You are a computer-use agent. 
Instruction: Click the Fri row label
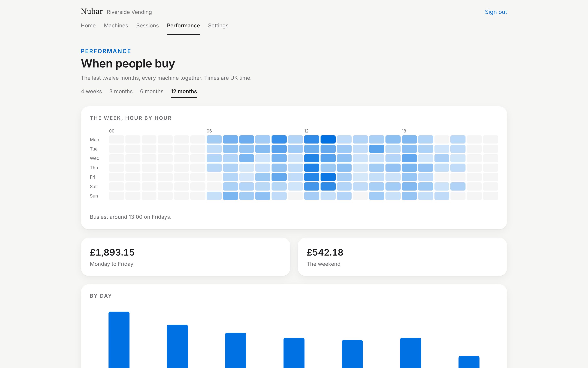[x=92, y=177]
